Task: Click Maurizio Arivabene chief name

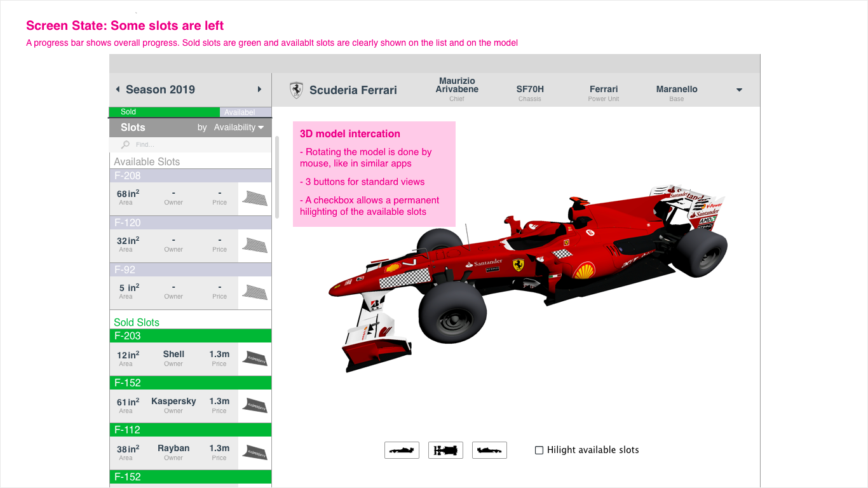Action: click(x=457, y=85)
